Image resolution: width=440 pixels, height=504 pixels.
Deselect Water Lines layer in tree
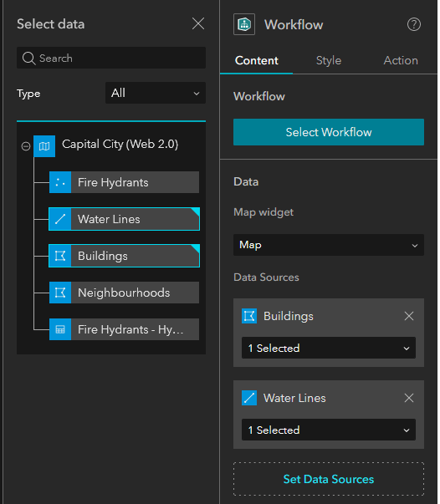(x=124, y=219)
